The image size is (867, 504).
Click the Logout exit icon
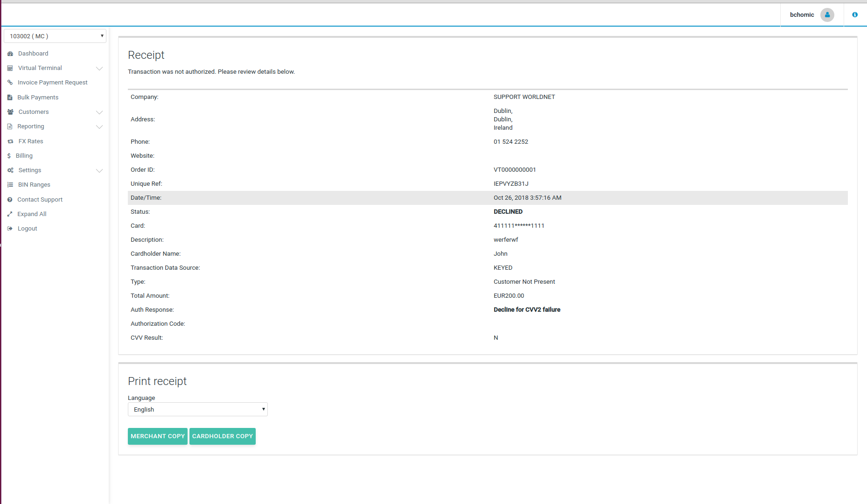pyautogui.click(x=10, y=229)
